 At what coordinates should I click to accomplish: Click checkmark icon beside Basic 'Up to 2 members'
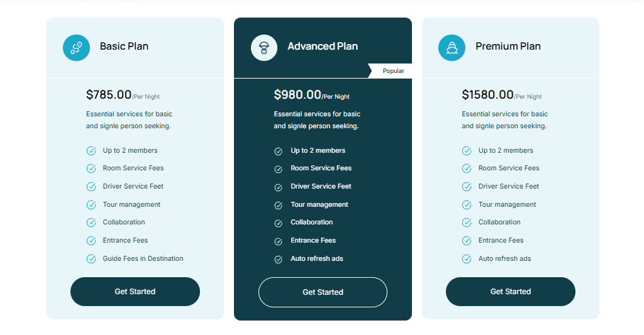pyautogui.click(x=91, y=151)
